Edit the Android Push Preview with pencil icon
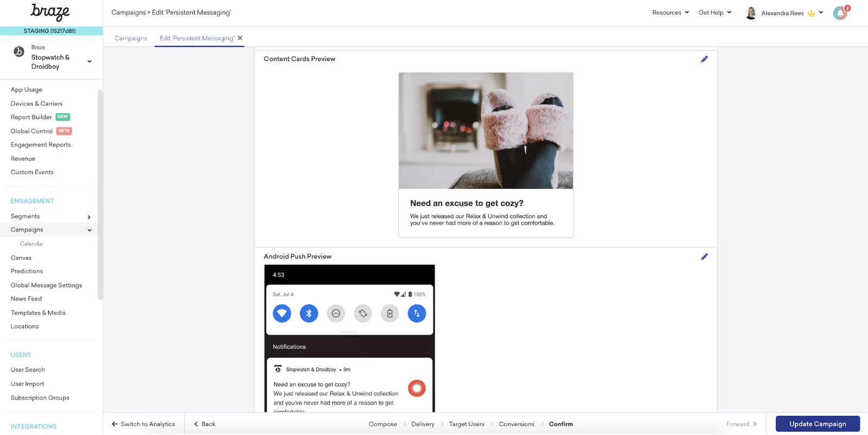This screenshot has width=868, height=435. pos(704,257)
